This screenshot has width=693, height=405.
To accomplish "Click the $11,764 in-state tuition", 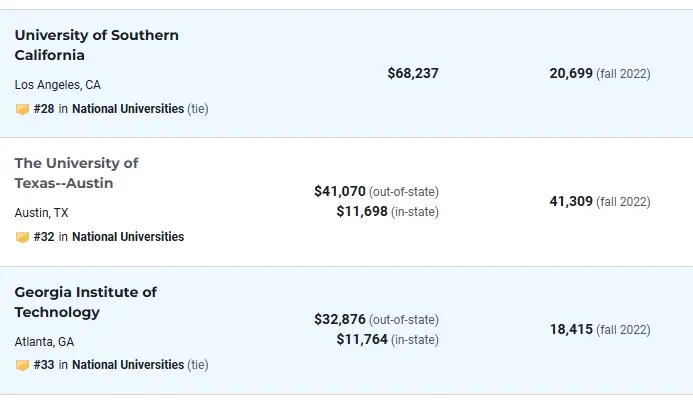I will [x=361, y=340].
